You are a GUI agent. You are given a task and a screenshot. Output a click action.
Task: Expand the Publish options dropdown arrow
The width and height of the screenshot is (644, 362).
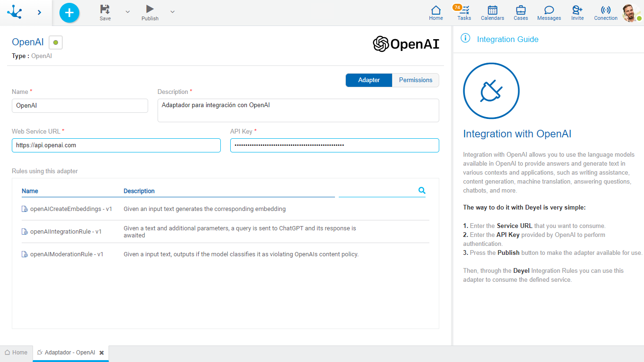point(172,12)
